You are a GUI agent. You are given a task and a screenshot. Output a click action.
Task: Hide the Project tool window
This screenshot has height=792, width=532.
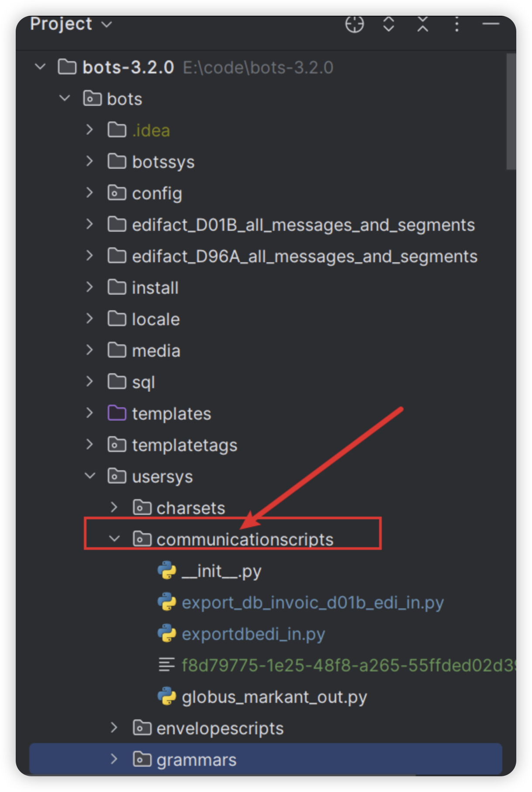(x=491, y=24)
